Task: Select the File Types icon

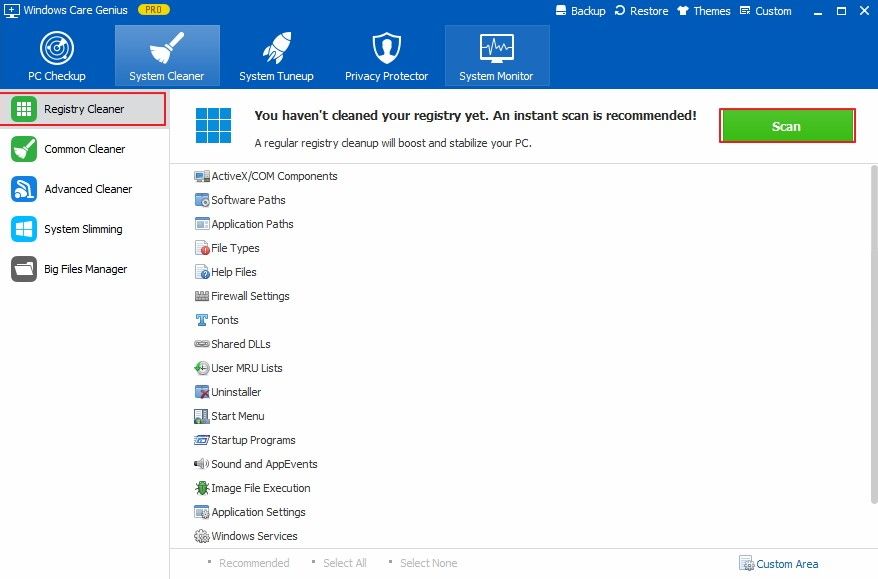Action: 202,248
